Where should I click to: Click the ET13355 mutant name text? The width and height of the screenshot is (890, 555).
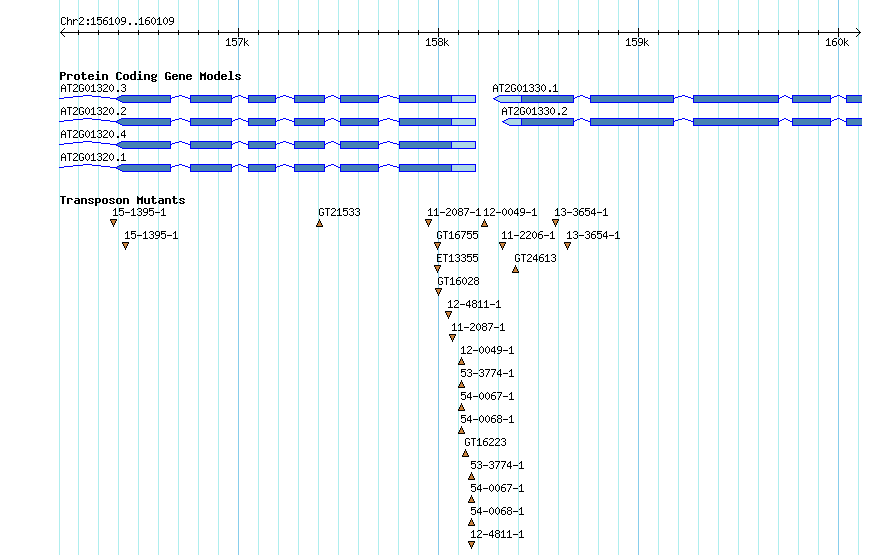tap(457, 258)
